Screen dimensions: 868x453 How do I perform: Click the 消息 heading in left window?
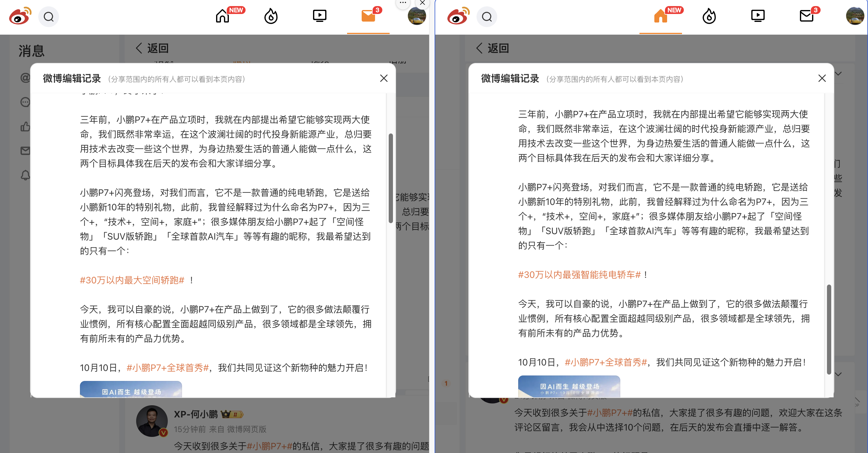(31, 51)
